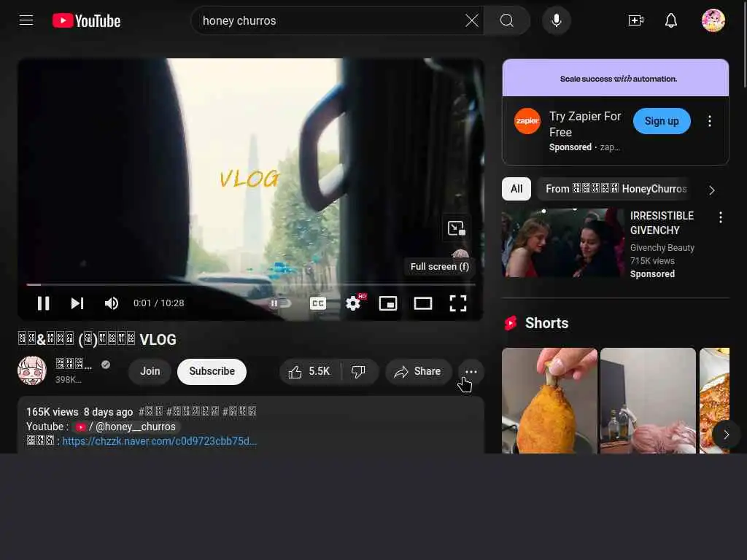Show more filter chips arrow

pos(712,190)
